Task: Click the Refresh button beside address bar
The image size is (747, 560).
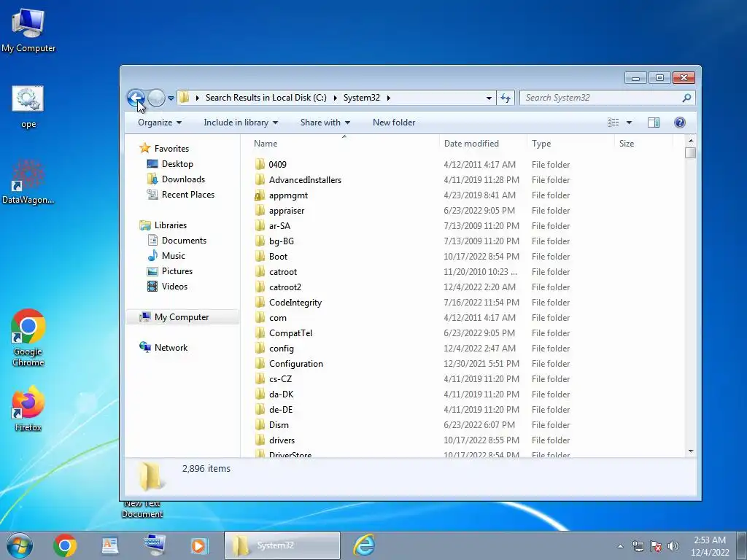Action: 506,98
